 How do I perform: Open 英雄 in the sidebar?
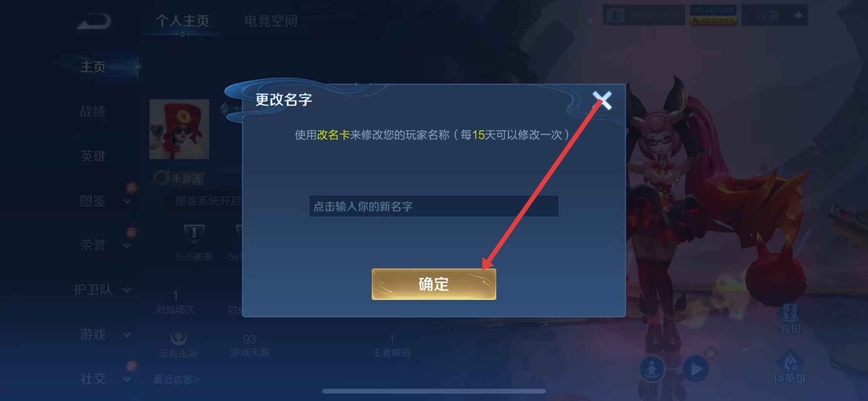93,156
